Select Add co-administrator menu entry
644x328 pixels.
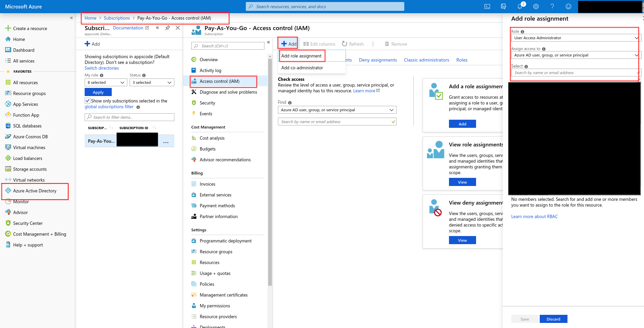(302, 68)
